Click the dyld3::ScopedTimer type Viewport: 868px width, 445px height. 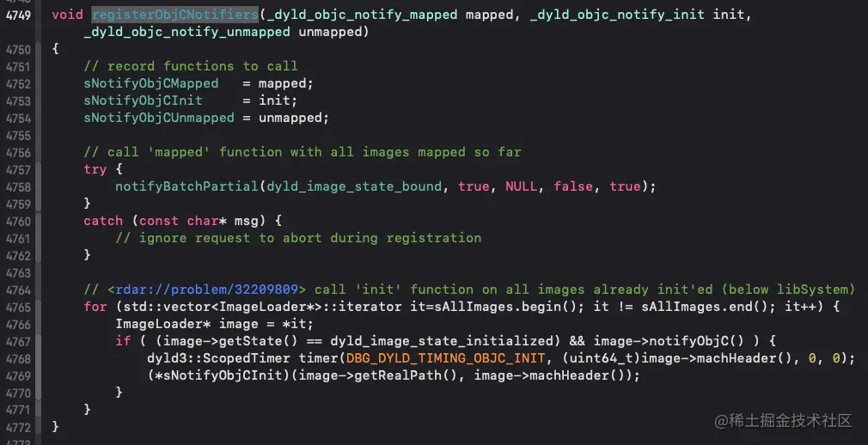(x=218, y=358)
